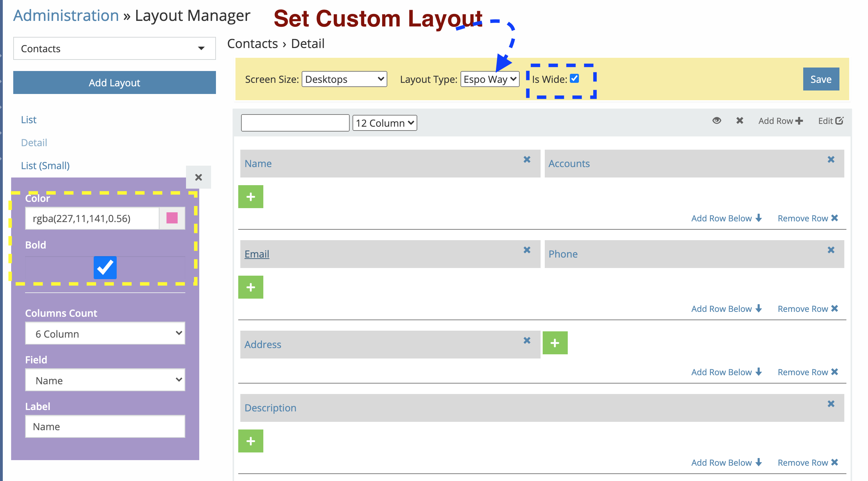Uncheck the Bold checkbox
The width and height of the screenshot is (868, 481).
tap(105, 267)
